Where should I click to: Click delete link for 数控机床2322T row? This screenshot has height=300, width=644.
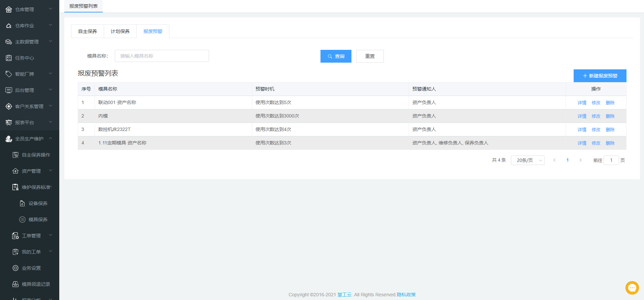[x=610, y=130]
